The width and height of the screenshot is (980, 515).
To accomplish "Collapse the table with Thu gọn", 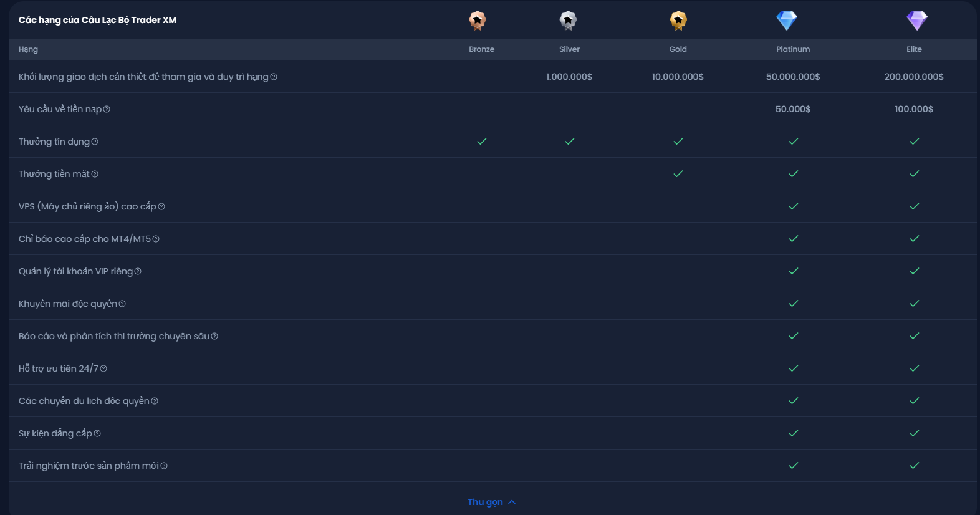I will click(491, 502).
